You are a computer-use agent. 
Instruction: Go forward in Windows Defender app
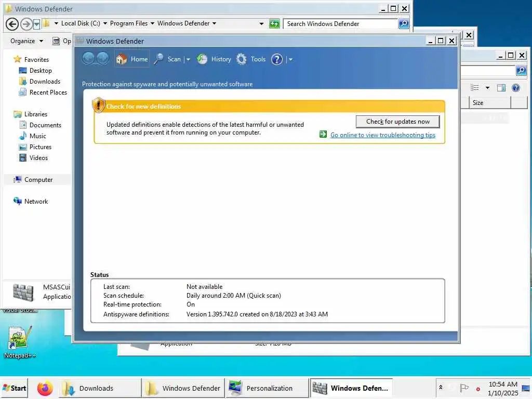(x=102, y=59)
